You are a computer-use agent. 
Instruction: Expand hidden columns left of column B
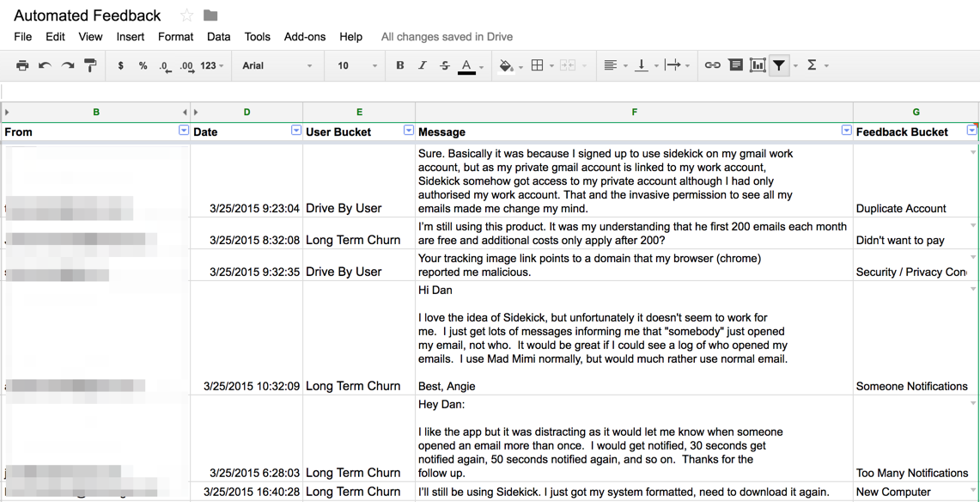click(x=7, y=112)
